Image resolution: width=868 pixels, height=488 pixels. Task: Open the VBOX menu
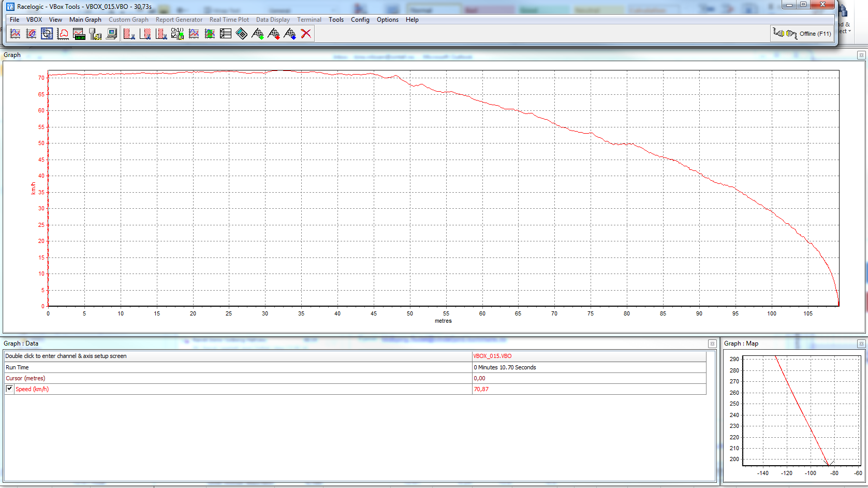[x=34, y=20]
